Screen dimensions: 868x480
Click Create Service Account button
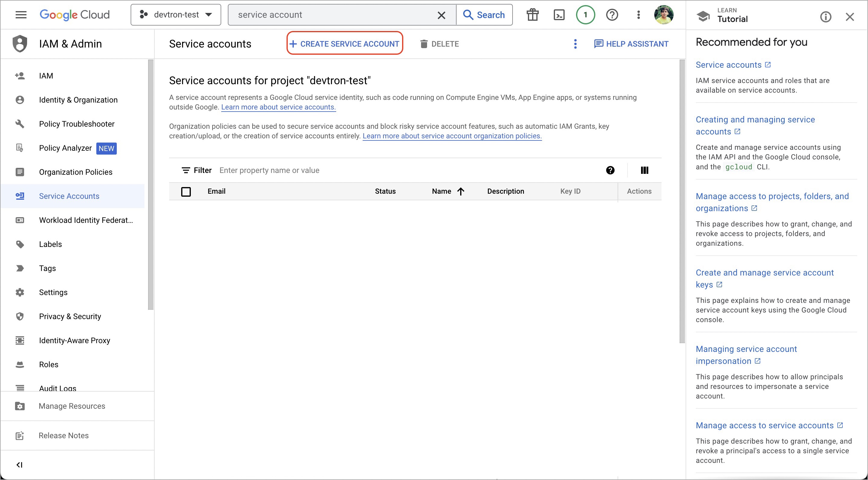tap(345, 44)
